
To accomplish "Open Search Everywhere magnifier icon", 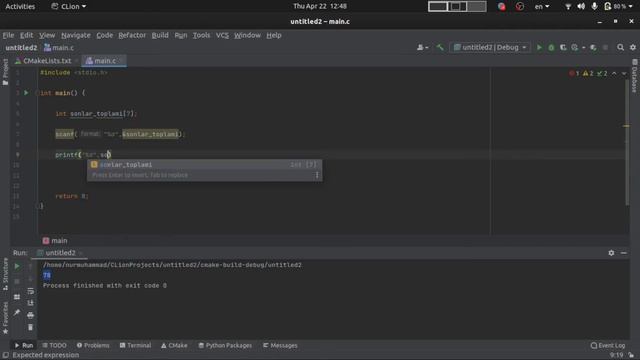I will click(x=620, y=47).
